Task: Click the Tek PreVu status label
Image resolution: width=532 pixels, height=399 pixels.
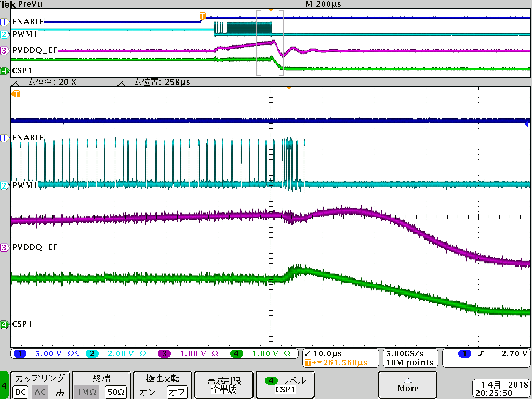Action: point(21,4)
